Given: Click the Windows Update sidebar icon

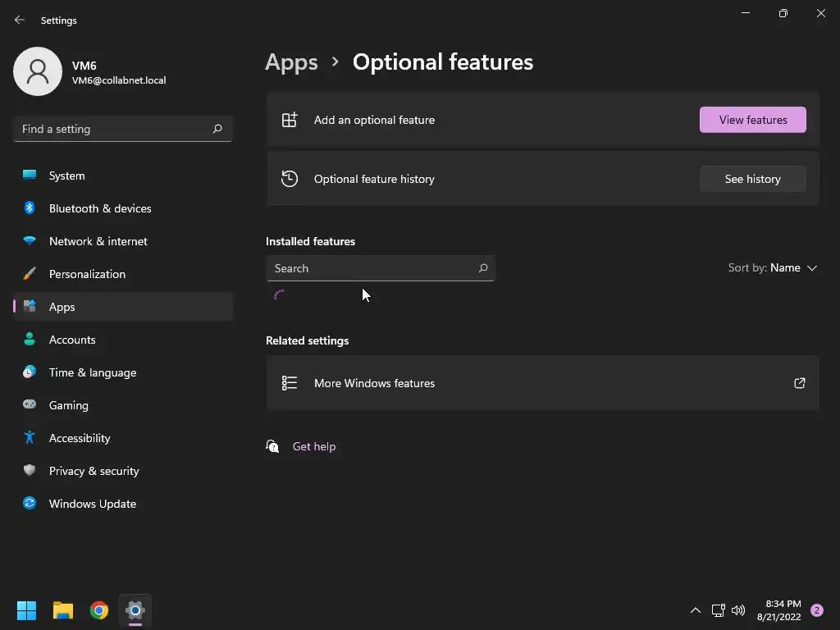Looking at the screenshot, I should click(30, 504).
